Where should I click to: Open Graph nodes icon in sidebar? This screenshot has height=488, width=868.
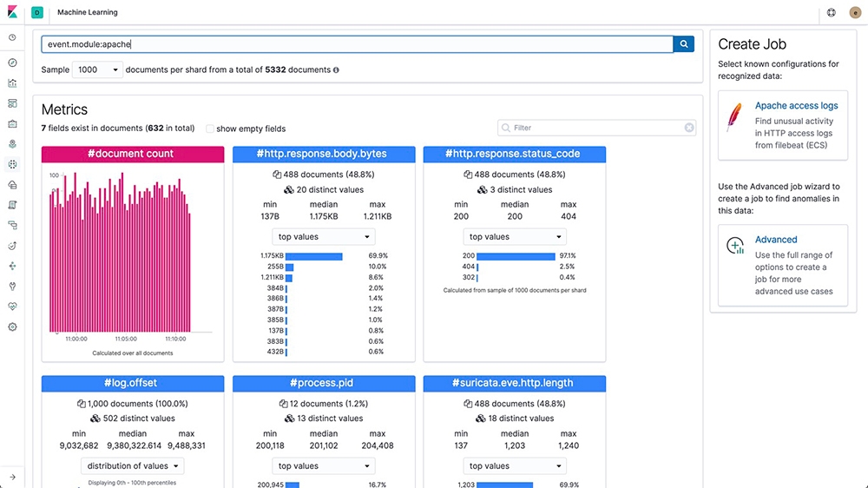(12, 266)
